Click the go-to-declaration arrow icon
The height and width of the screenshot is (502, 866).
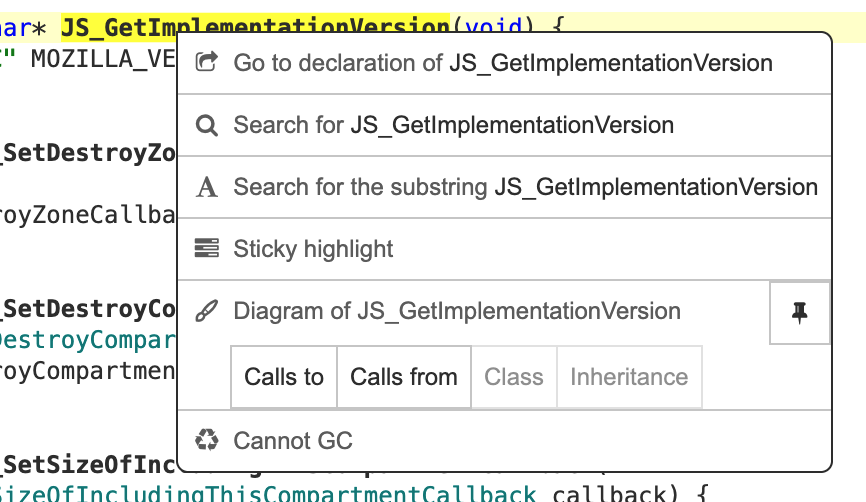click(x=207, y=63)
